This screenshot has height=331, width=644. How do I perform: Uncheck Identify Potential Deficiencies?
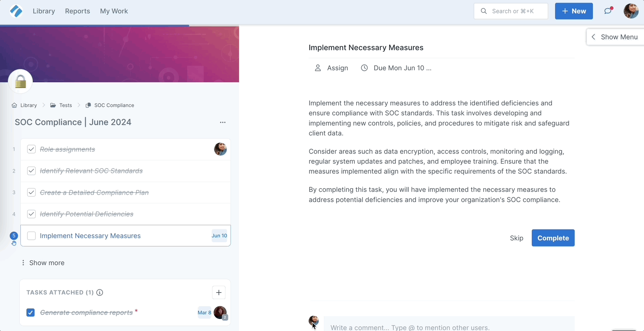pyautogui.click(x=31, y=214)
